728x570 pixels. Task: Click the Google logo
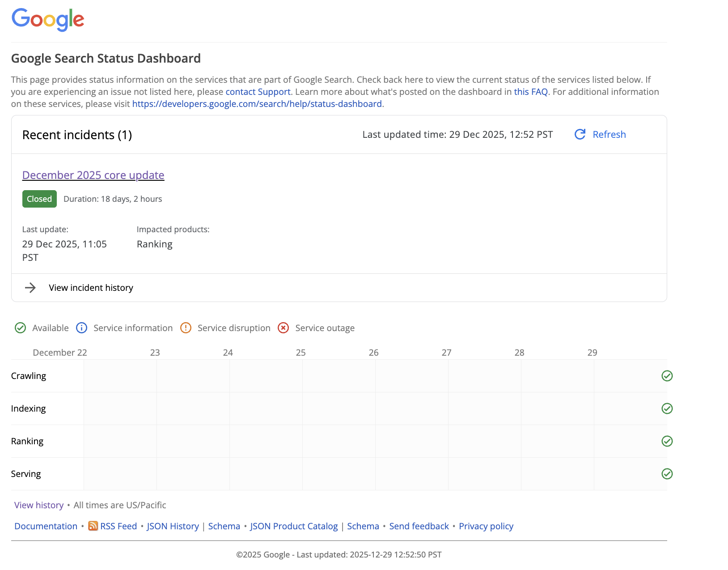[x=47, y=19]
